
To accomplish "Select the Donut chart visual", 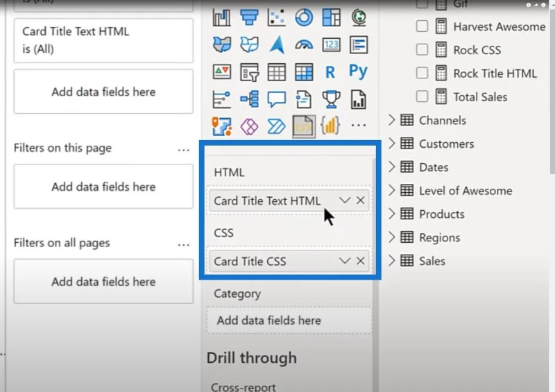I will tap(304, 17).
